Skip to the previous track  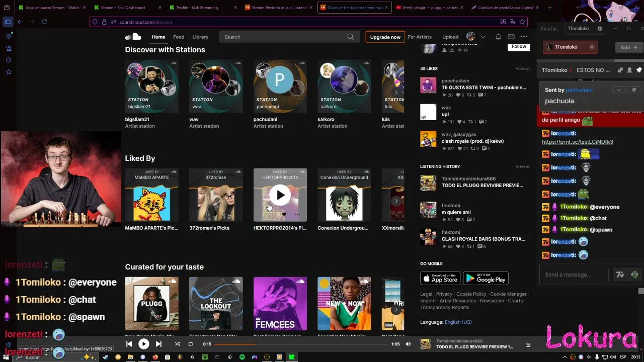coord(129,344)
